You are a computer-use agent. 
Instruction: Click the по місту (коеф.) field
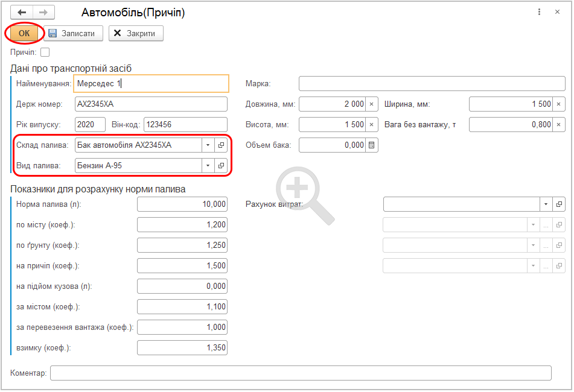tap(182, 225)
